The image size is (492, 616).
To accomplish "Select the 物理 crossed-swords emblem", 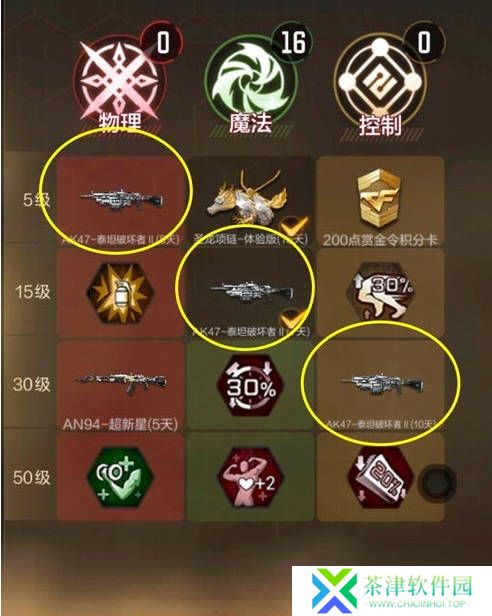I will 120,81.
